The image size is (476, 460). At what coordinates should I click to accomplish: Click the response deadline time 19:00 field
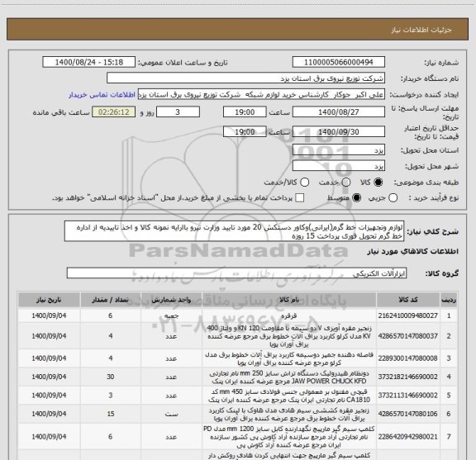[x=245, y=112]
